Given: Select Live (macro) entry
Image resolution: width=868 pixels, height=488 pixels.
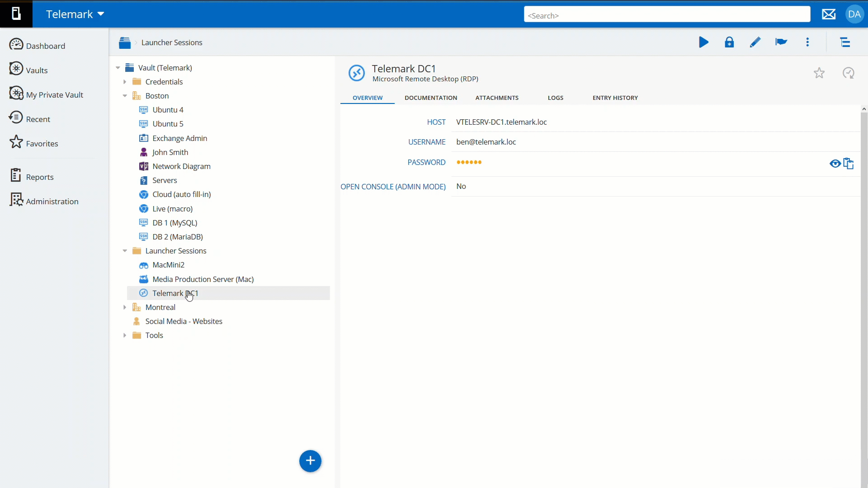Looking at the screenshot, I should [172, 209].
